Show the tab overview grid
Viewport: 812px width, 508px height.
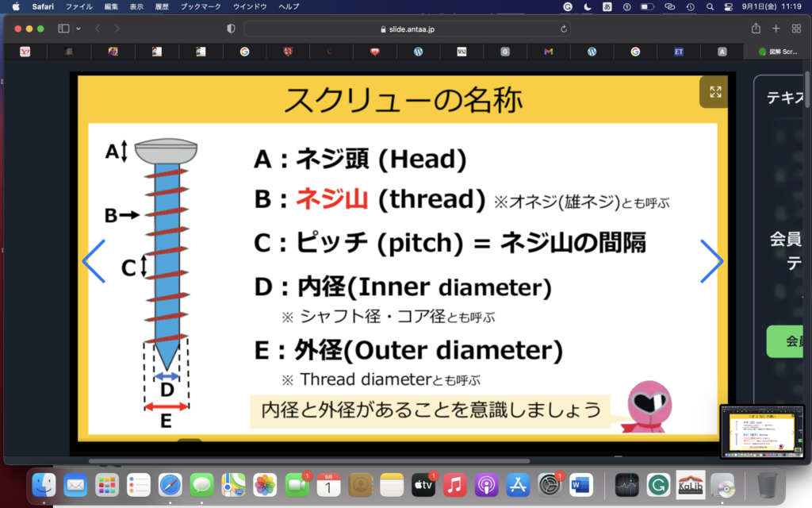pos(797,29)
